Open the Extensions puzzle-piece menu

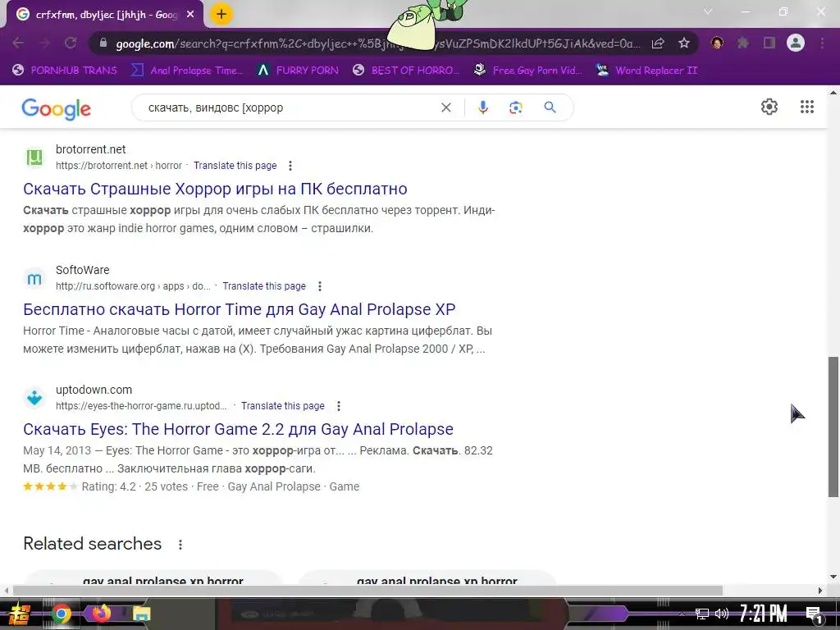point(743,43)
